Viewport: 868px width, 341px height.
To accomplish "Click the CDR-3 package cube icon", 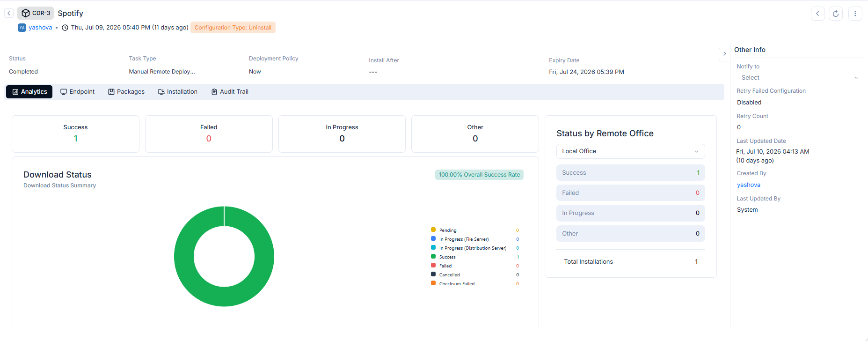I will pyautogui.click(x=26, y=13).
